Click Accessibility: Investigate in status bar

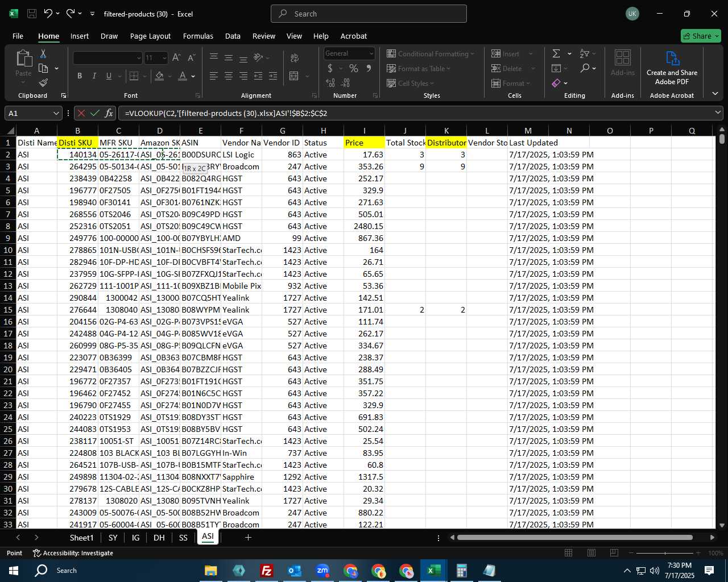73,553
